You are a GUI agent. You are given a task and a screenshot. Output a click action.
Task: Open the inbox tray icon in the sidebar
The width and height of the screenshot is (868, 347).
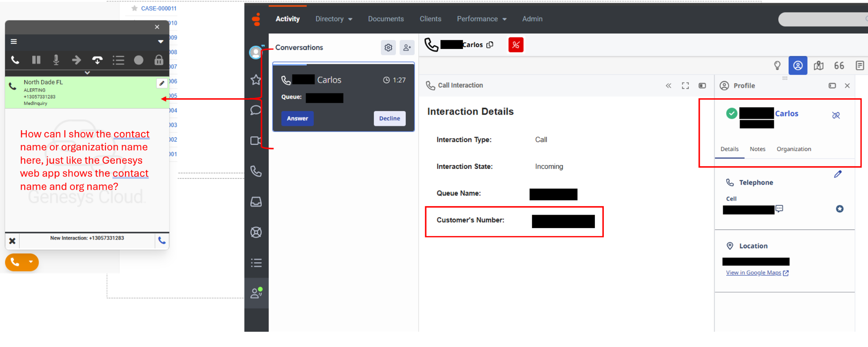click(256, 202)
